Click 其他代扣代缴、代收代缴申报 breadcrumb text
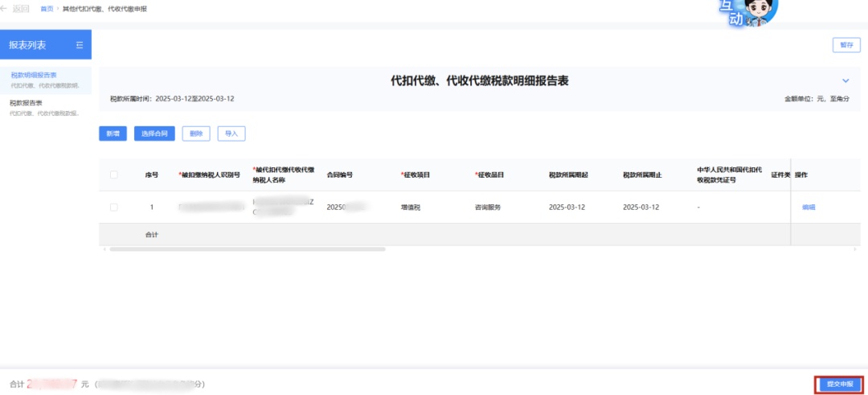This screenshot has width=868, height=395. (104, 9)
